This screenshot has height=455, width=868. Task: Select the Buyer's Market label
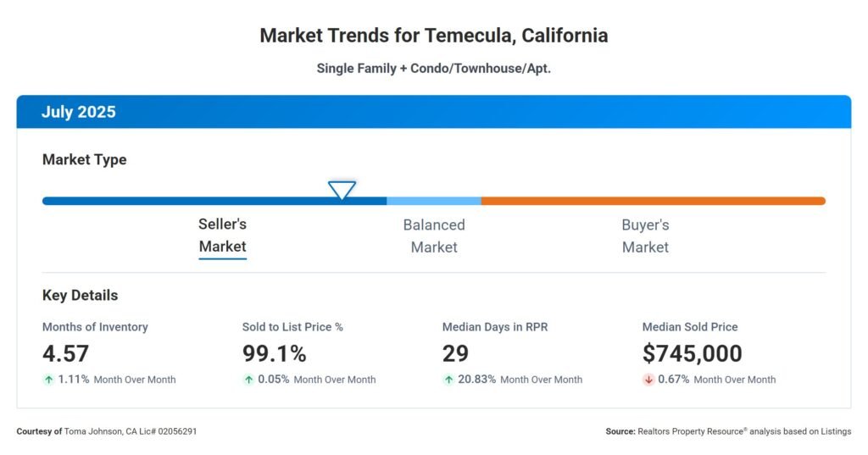click(645, 236)
